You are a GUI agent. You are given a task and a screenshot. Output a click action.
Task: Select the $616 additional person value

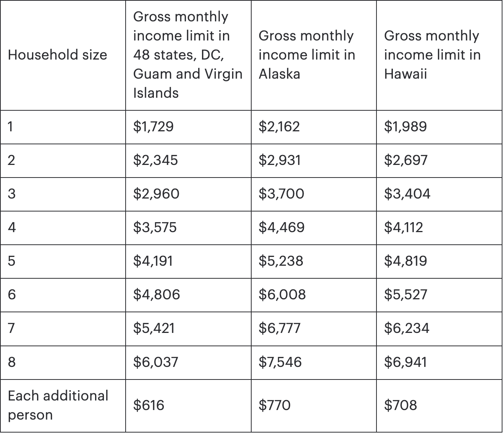coord(149,405)
